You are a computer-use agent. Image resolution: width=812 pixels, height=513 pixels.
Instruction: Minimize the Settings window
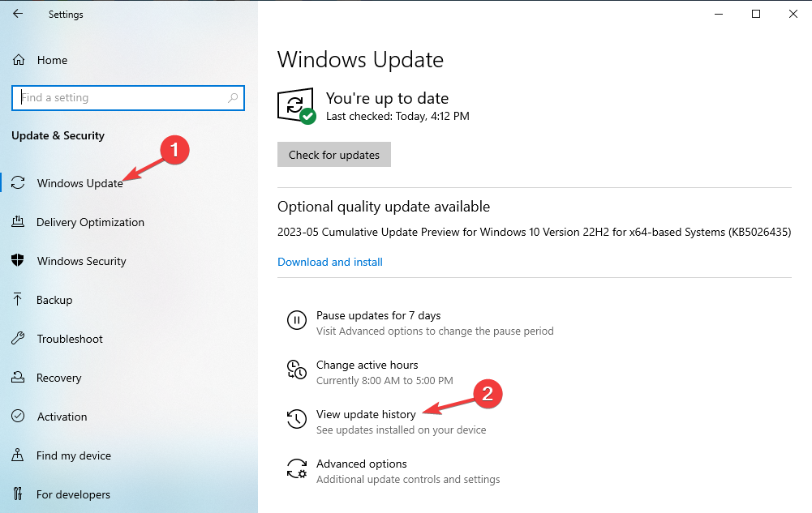click(x=719, y=14)
